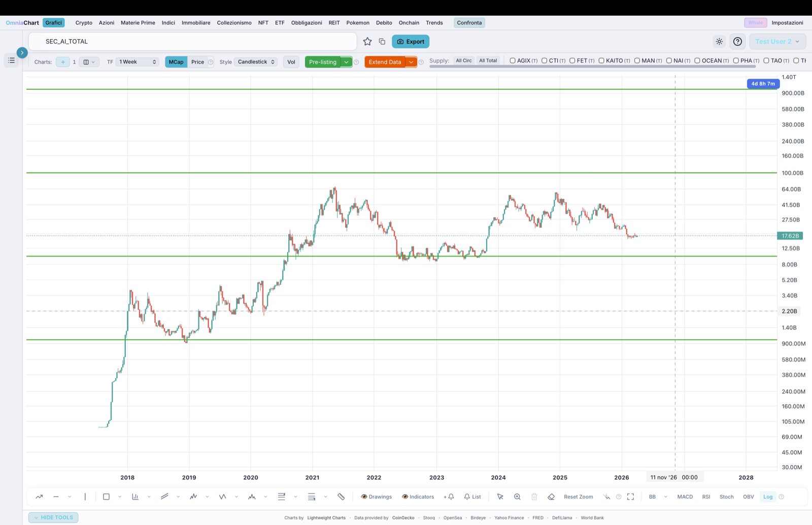Toggle FET checkbox
Viewport: 812px width, 525px height.
[572, 60]
